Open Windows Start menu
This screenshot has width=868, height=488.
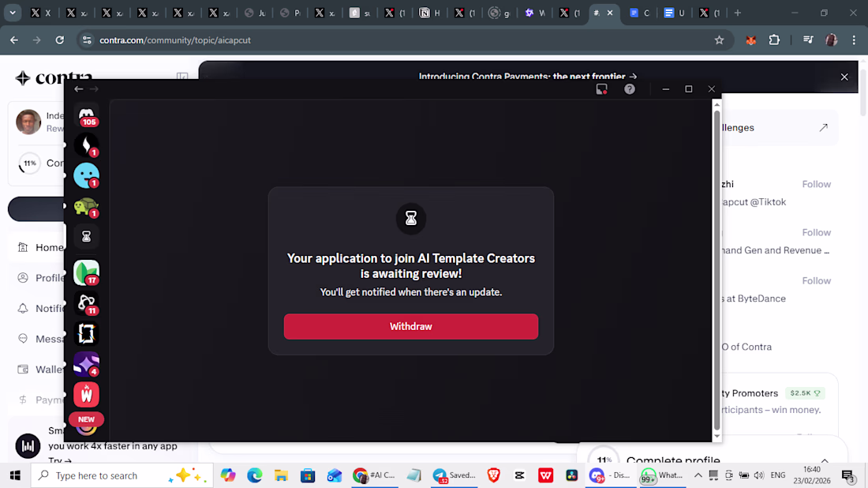click(15, 475)
